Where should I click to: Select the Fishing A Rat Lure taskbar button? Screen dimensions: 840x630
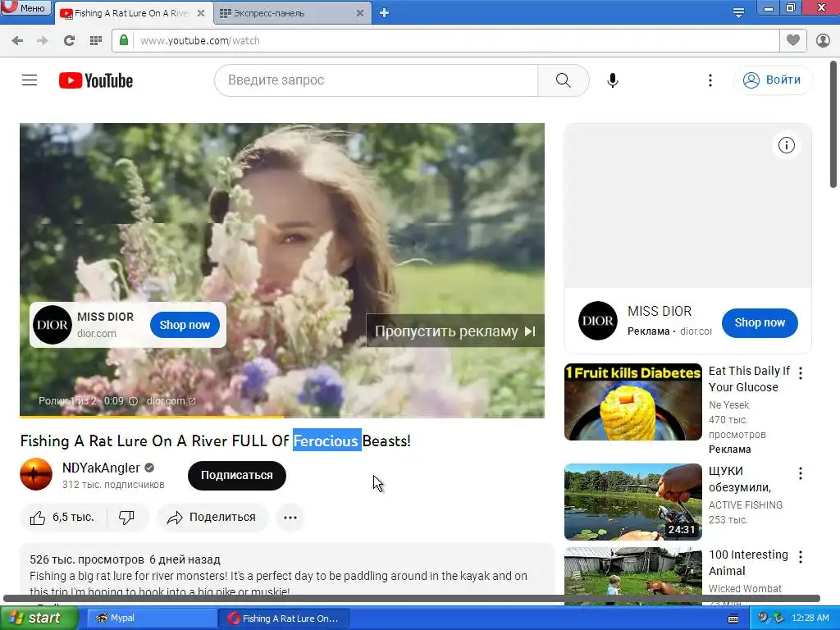[x=284, y=618]
